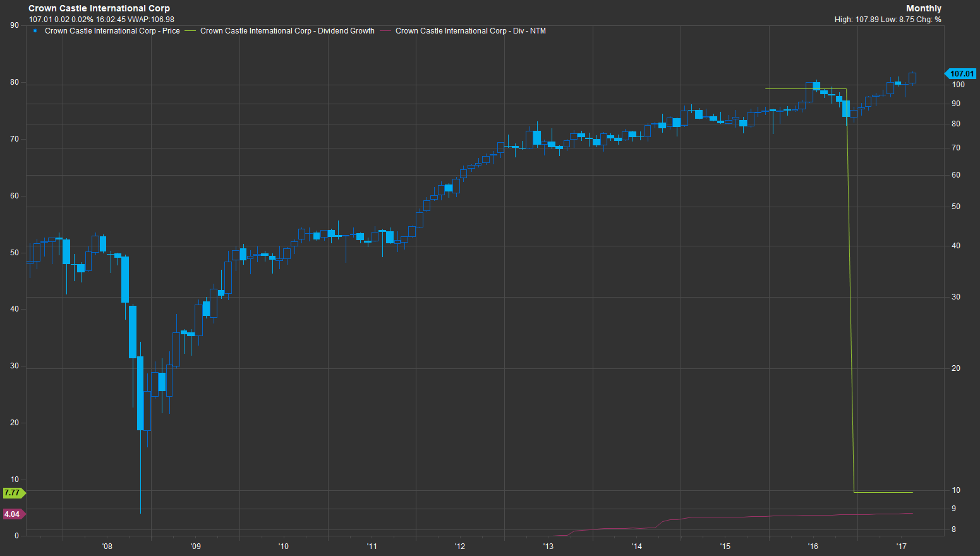Image resolution: width=980 pixels, height=556 pixels.
Task: Select the Monthly interval label
Action: click(923, 8)
